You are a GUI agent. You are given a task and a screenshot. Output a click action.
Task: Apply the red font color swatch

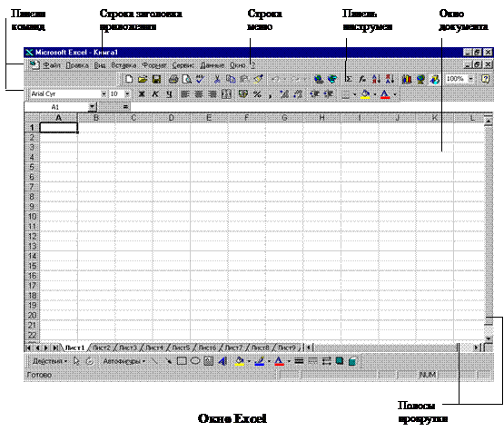tap(385, 94)
